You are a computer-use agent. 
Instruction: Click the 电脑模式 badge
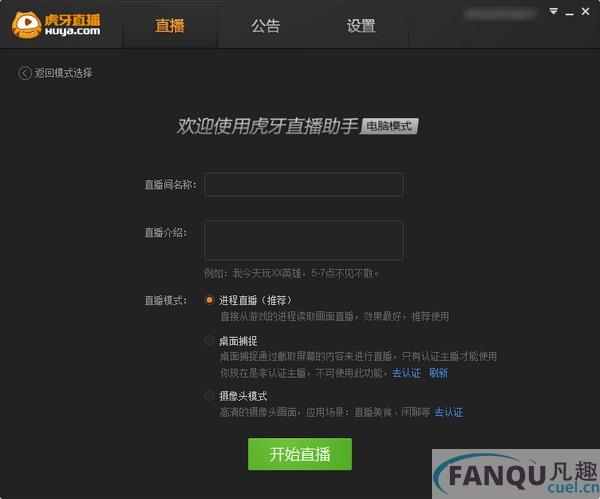pos(389,126)
